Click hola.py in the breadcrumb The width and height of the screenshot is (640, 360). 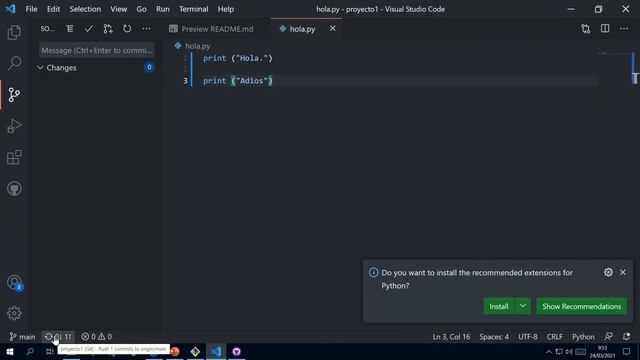[x=197, y=46]
